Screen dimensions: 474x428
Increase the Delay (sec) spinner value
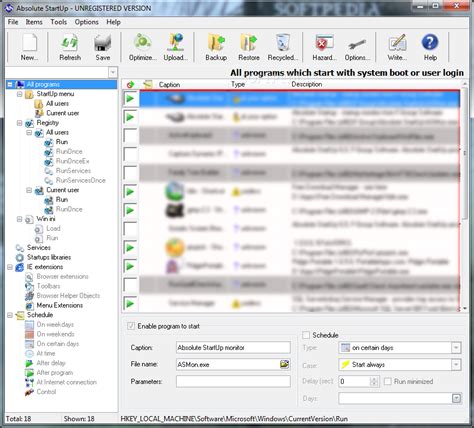pyautogui.click(x=374, y=379)
